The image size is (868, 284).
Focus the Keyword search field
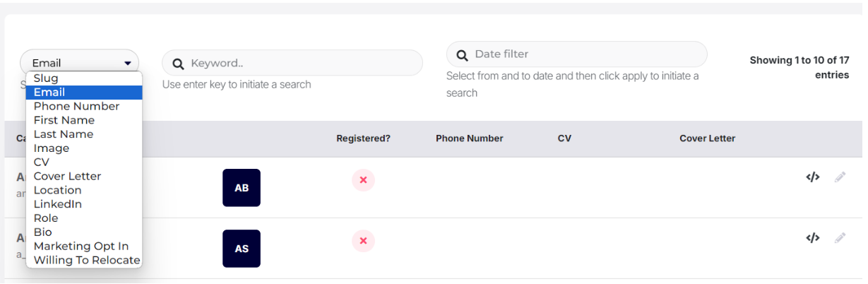[292, 63]
